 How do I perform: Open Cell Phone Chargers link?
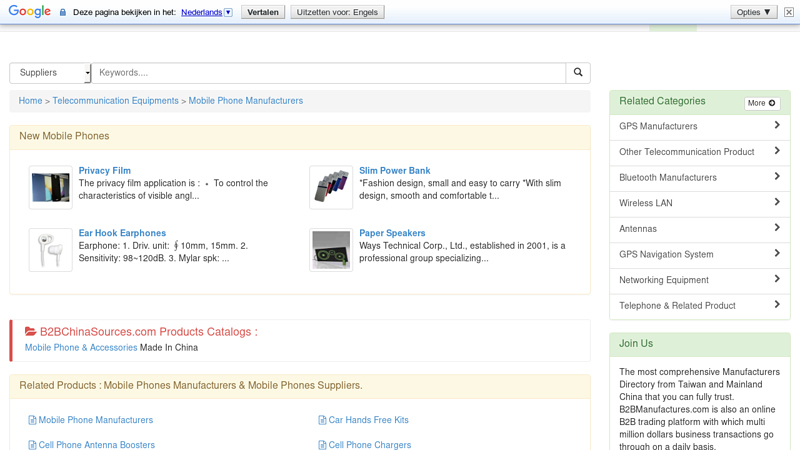pyautogui.click(x=369, y=444)
